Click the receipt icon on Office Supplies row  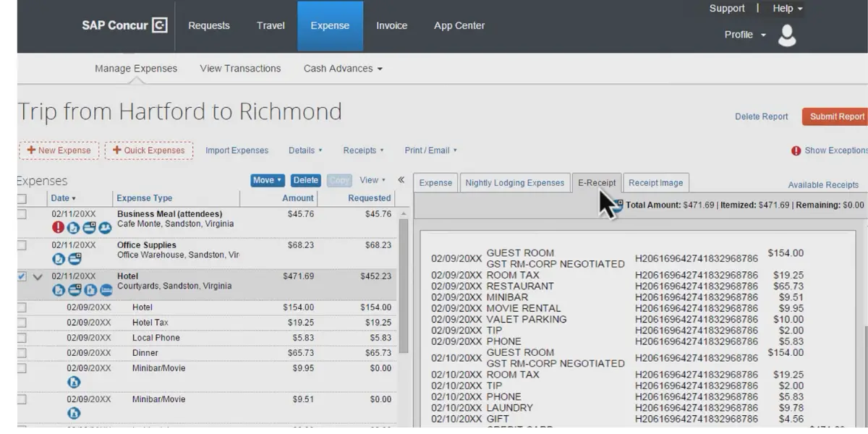[x=59, y=258]
